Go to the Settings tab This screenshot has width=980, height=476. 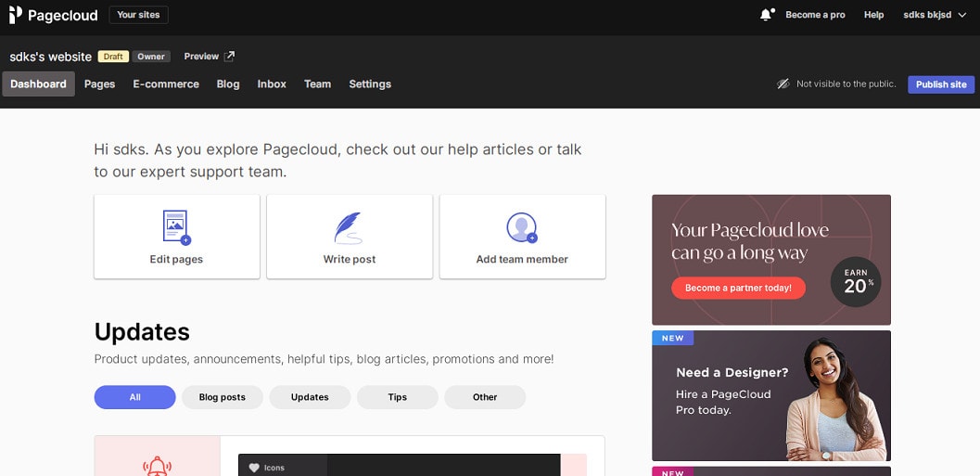point(370,84)
